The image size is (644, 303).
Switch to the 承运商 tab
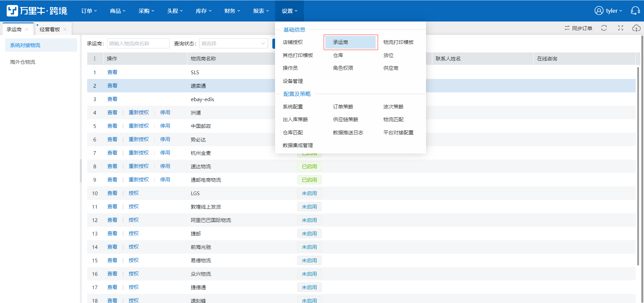click(x=14, y=29)
